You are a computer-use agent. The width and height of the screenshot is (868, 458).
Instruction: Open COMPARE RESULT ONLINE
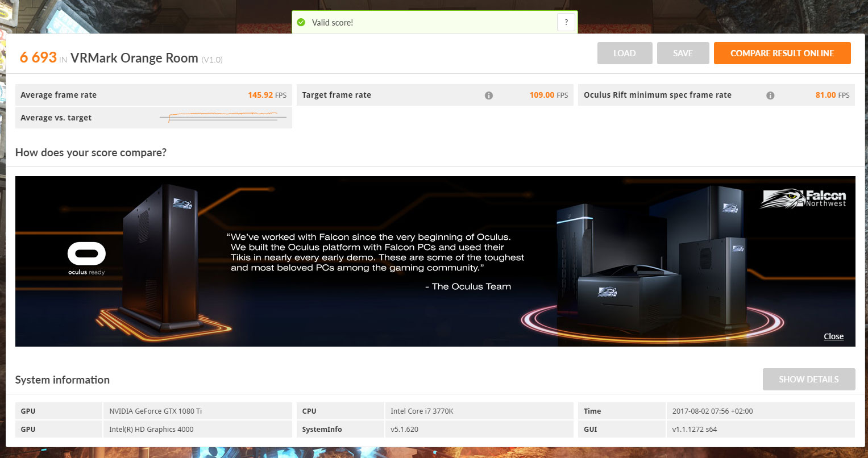pos(782,53)
